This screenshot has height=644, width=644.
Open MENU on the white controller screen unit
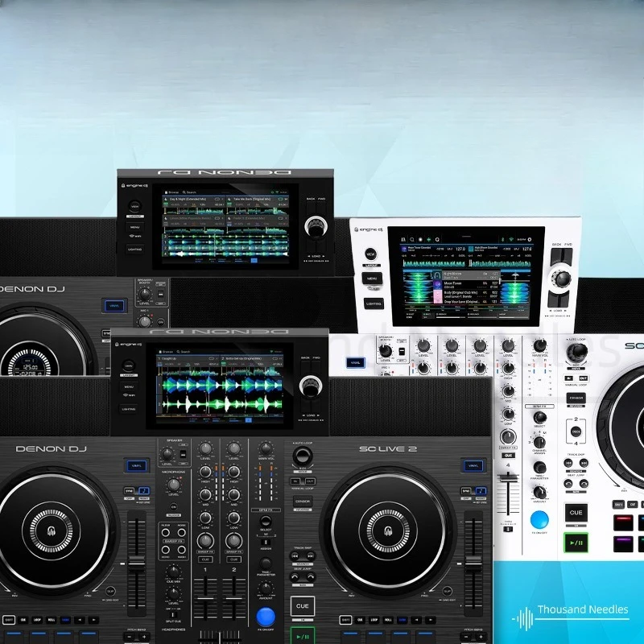372,279
